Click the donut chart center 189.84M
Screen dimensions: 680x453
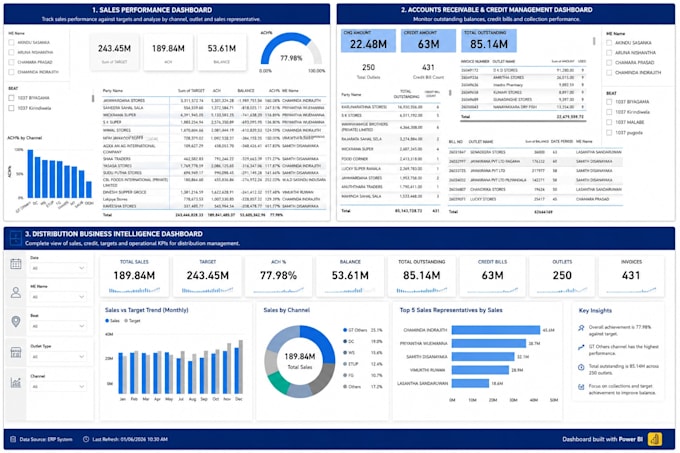(x=300, y=360)
